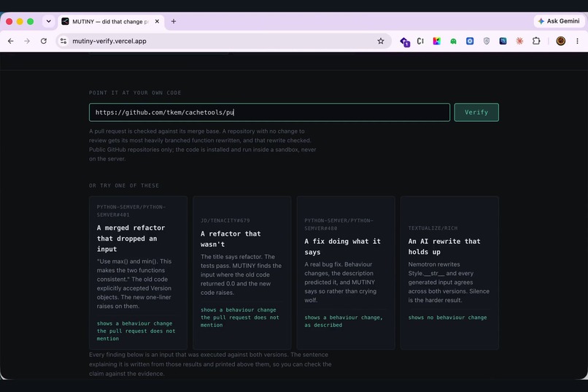Reload the current page
This screenshot has width=588, height=392.
44,41
